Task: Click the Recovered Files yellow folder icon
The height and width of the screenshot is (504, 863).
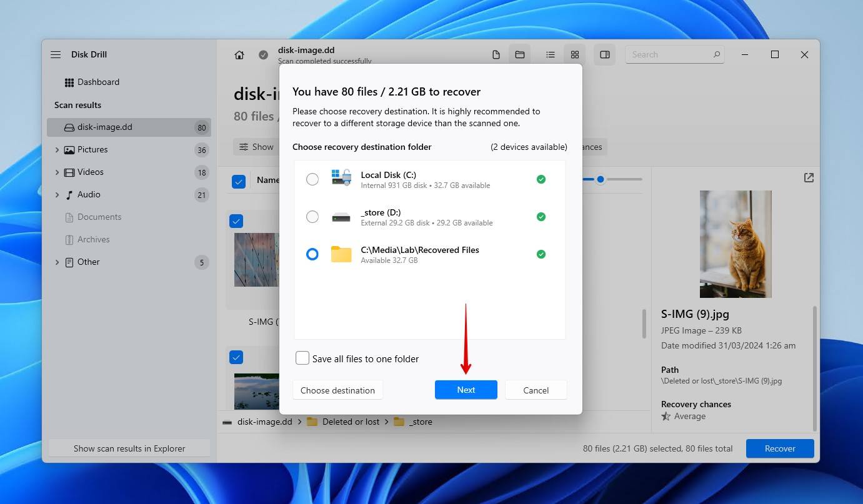Action: pos(341,254)
